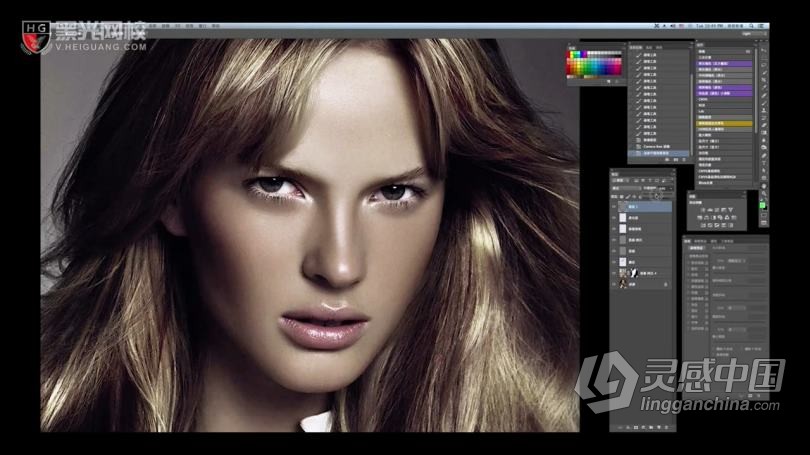810x455 pixels.
Task: Select the Eraser tool
Action: [764, 125]
